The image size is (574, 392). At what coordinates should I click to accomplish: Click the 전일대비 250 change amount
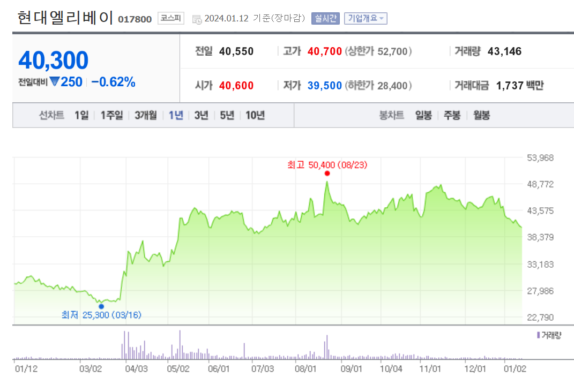[71, 82]
